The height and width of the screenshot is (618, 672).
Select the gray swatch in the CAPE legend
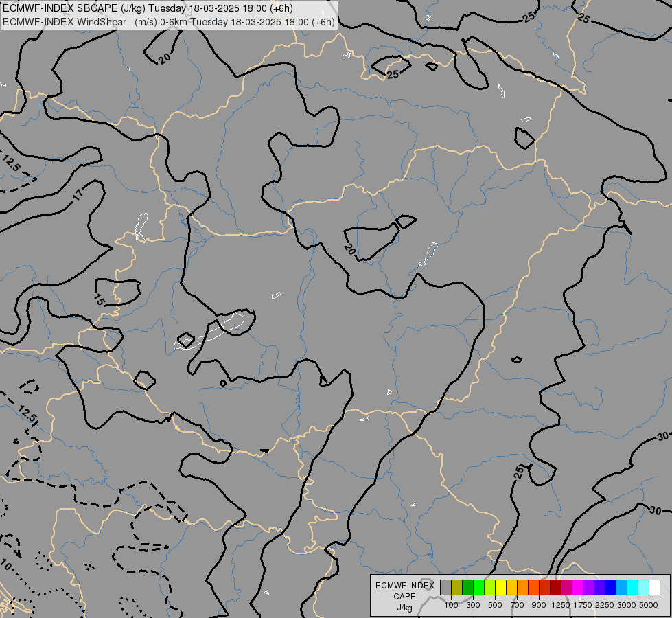(446, 587)
